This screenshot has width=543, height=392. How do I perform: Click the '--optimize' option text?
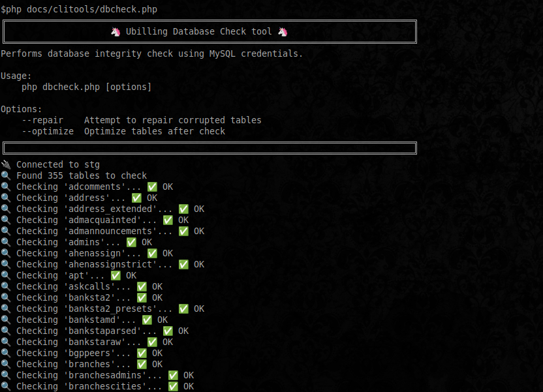[x=48, y=131]
